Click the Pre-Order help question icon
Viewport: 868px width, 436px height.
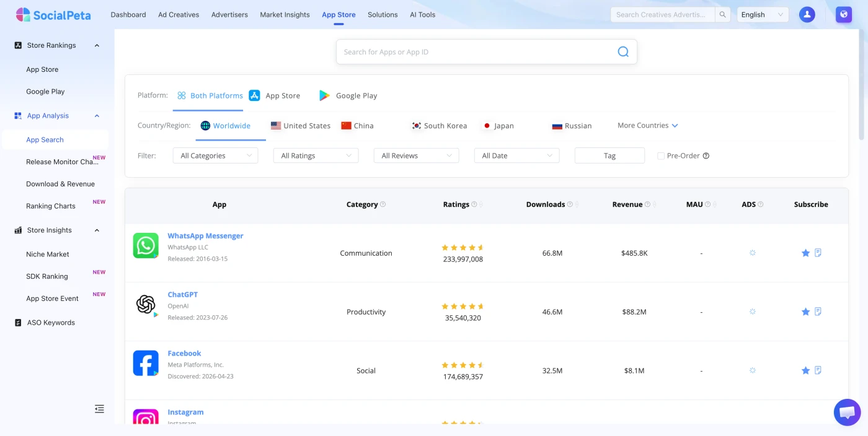[706, 156]
